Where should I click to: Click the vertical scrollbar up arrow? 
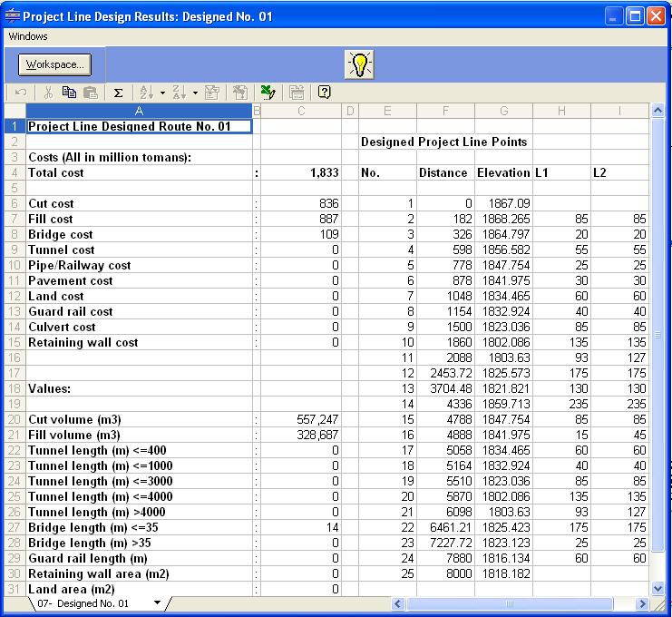tap(657, 112)
